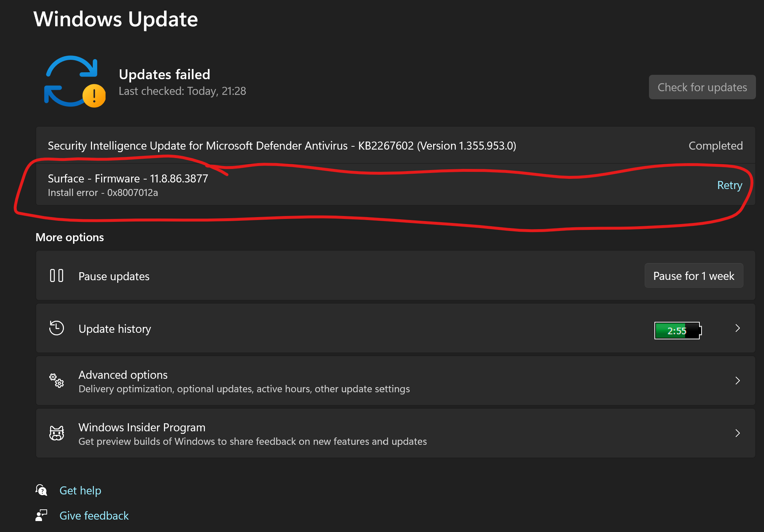This screenshot has width=764, height=532.
Task: Open Advanced options via right chevron
Action: coord(737,381)
